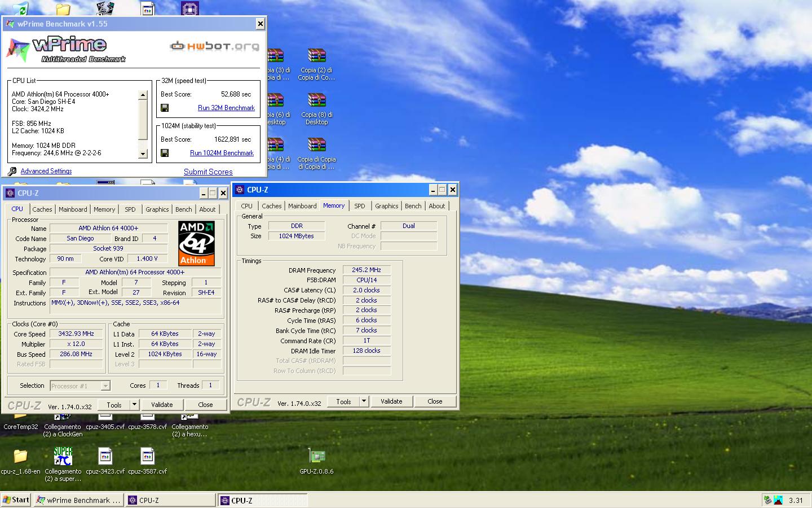Viewport: 812px width, 508px height.
Task: Activate second CPU-Z taskbar button
Action: 263,500
